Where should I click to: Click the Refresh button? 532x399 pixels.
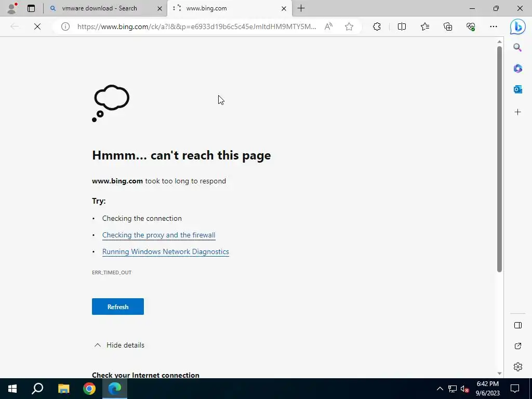pos(118,307)
